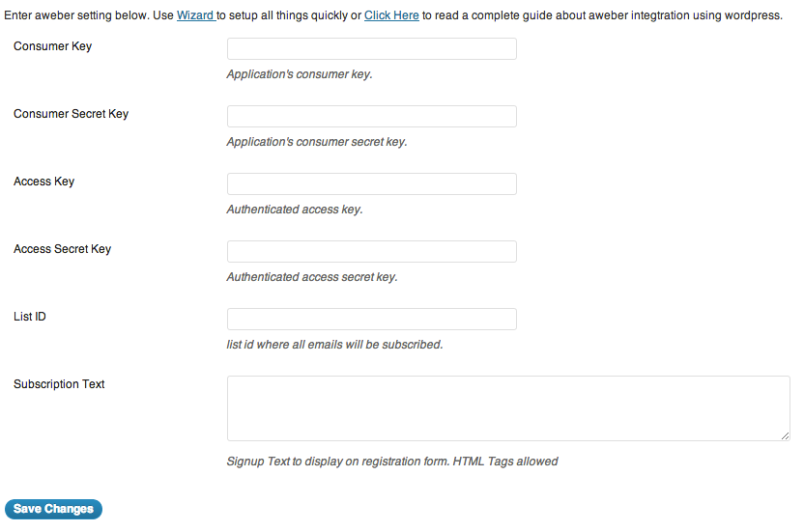
Task: Click the "Authenticated access key." description
Action: click(x=295, y=210)
